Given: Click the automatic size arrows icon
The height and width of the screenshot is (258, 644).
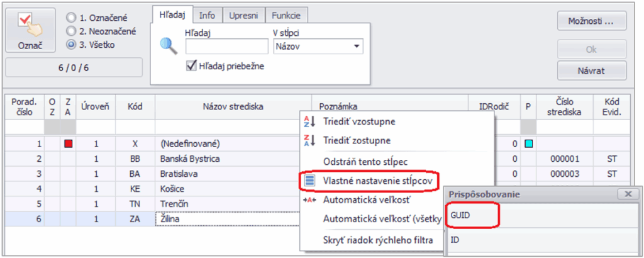Looking at the screenshot, I should 308,201.
